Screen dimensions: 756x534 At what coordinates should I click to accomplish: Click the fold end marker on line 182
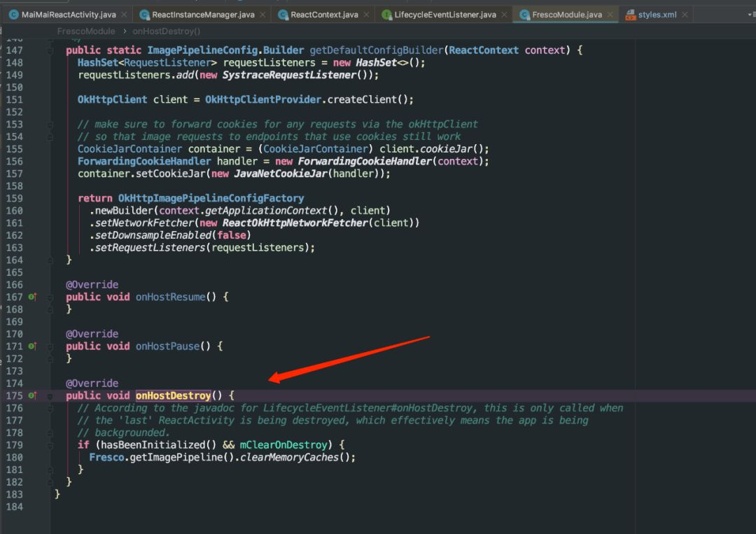[50, 482]
